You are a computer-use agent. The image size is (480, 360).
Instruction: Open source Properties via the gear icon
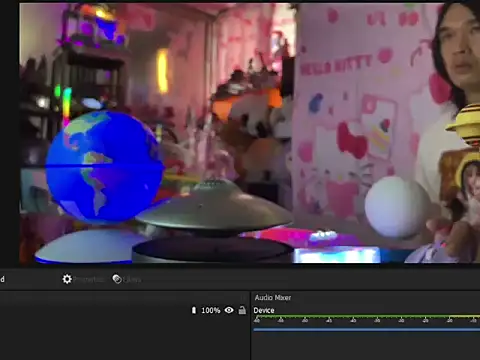click(x=67, y=279)
